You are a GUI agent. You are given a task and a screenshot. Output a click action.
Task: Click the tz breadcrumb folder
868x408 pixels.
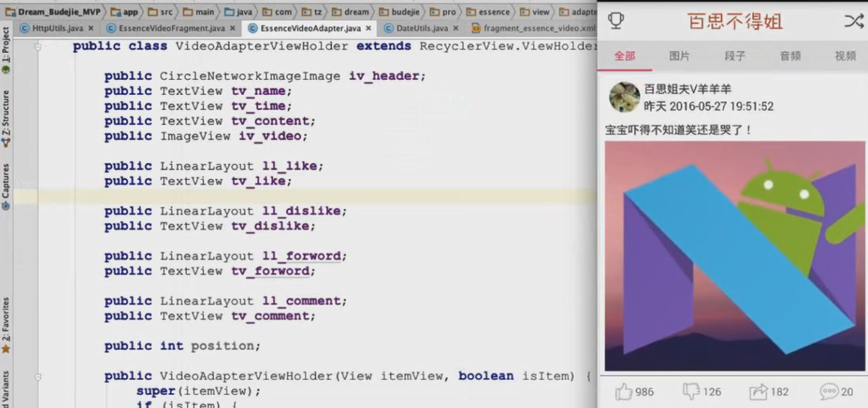pyautogui.click(x=312, y=12)
